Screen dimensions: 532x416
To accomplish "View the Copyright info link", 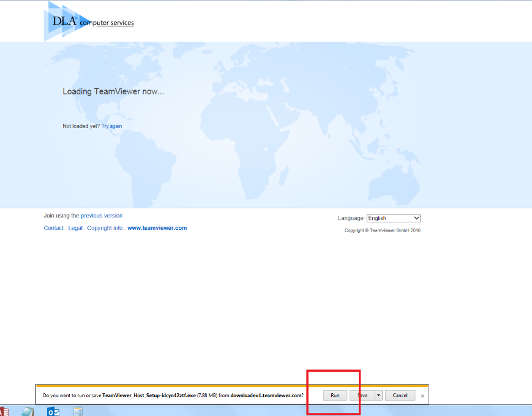I will (105, 228).
